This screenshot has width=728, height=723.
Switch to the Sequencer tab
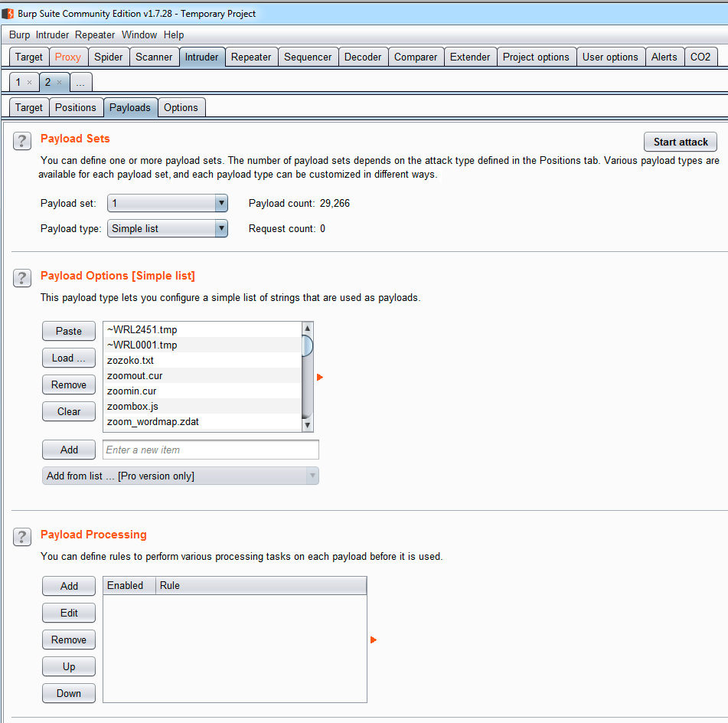coord(308,57)
